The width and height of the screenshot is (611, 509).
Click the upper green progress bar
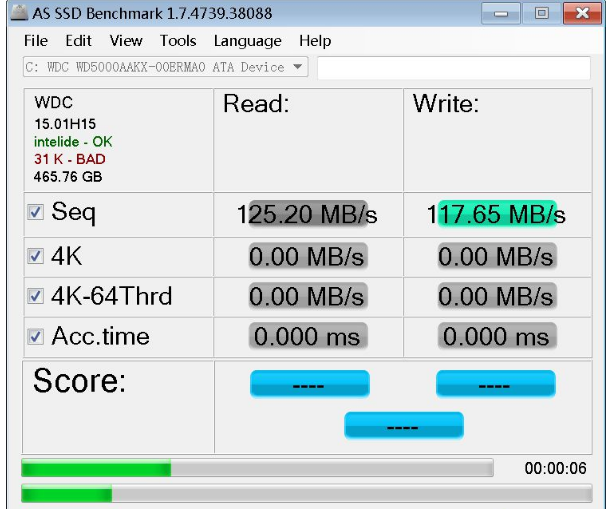click(x=257, y=468)
